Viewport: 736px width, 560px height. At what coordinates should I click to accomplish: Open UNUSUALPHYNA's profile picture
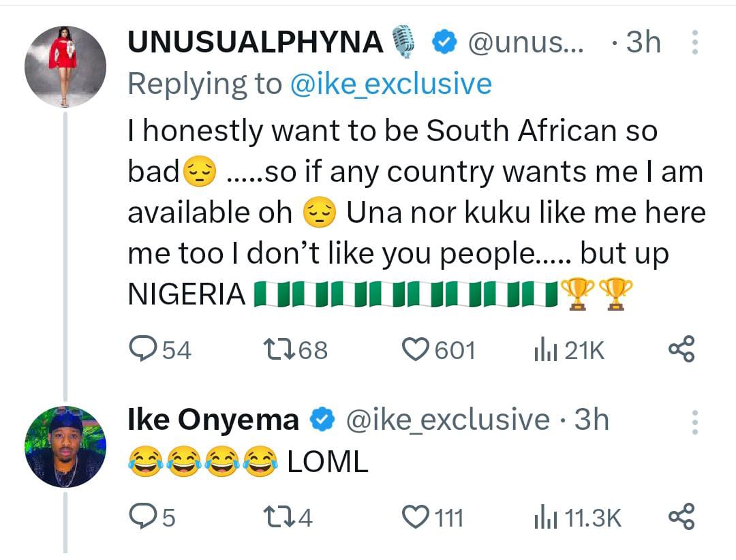tap(65, 67)
